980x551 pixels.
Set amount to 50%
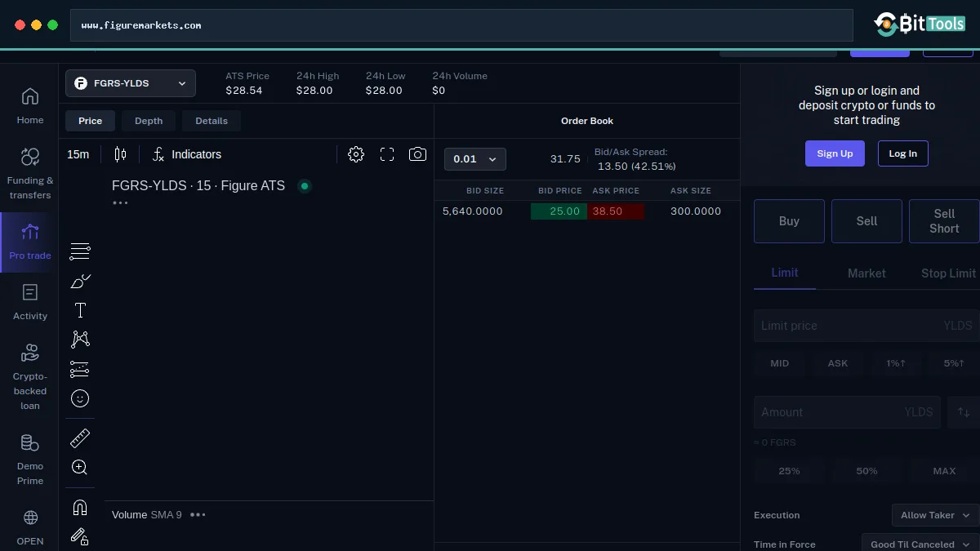click(x=866, y=471)
